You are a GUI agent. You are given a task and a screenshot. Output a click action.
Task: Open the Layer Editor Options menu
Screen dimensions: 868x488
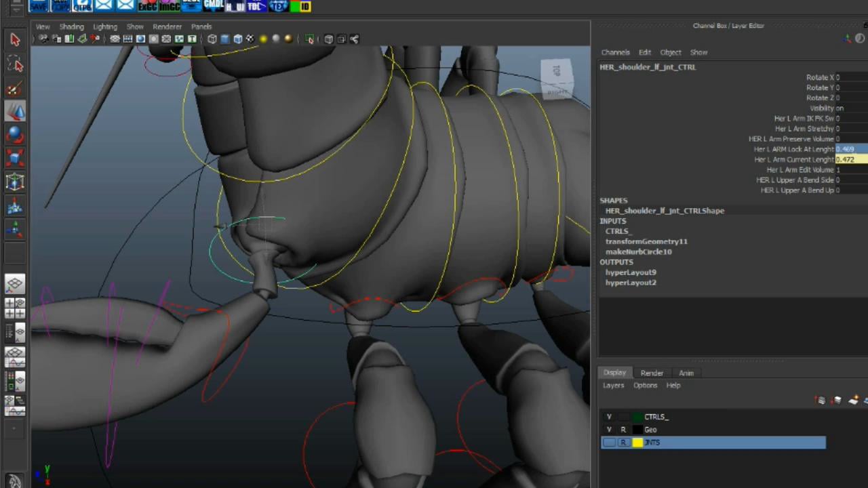tap(645, 385)
